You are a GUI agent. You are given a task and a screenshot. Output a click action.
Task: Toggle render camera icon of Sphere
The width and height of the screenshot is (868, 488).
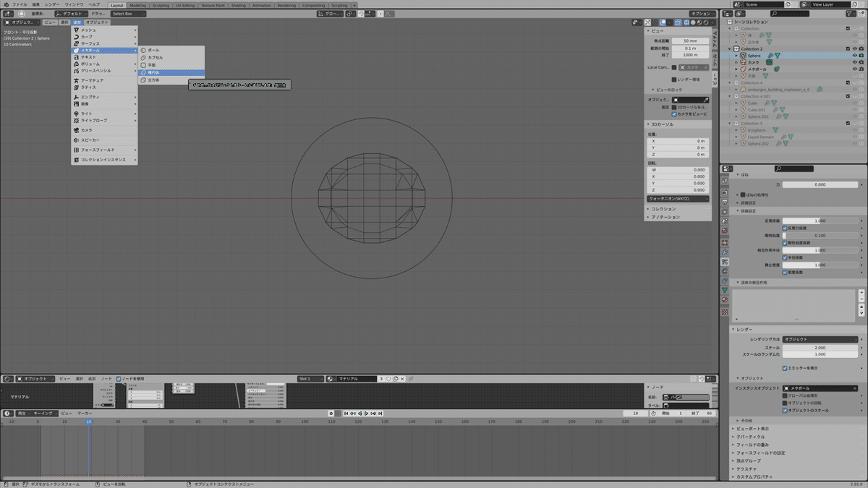pos(862,55)
